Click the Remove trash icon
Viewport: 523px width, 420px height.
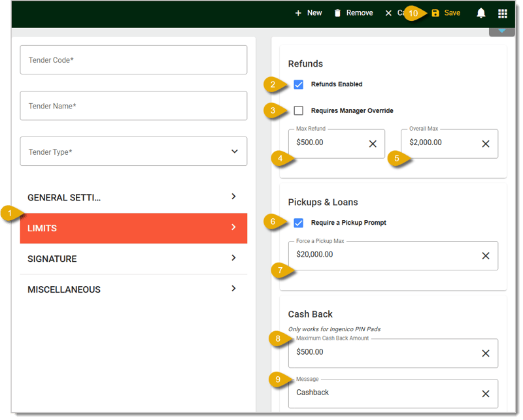pyautogui.click(x=337, y=13)
